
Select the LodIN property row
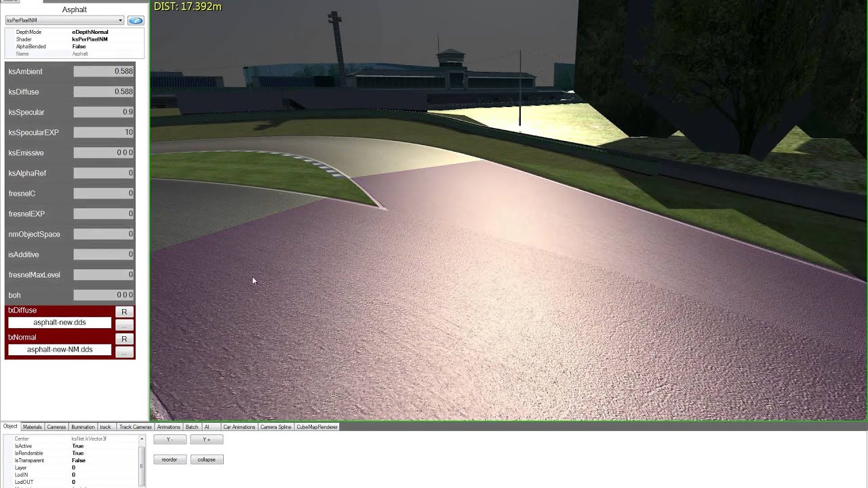coord(71,475)
